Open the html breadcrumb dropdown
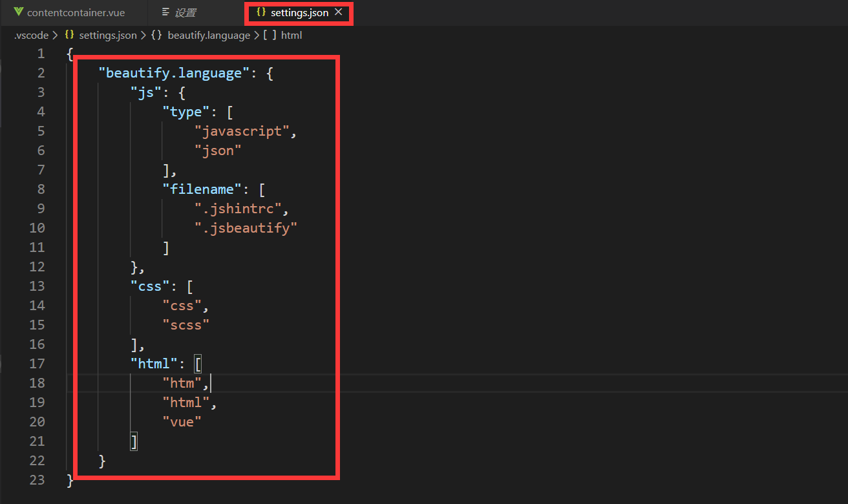 (x=291, y=35)
